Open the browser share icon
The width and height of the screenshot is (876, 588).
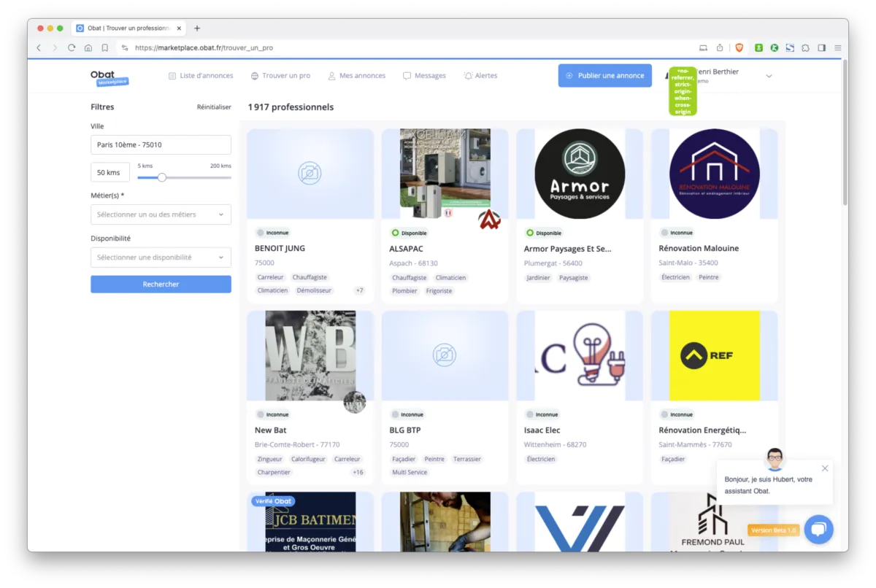(720, 47)
